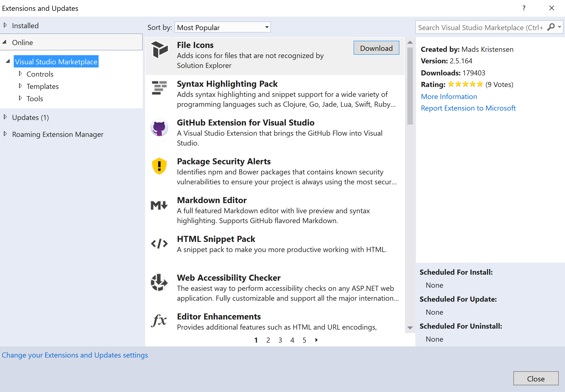Click current page number 1
This screenshot has width=565, height=392.
pyautogui.click(x=256, y=340)
